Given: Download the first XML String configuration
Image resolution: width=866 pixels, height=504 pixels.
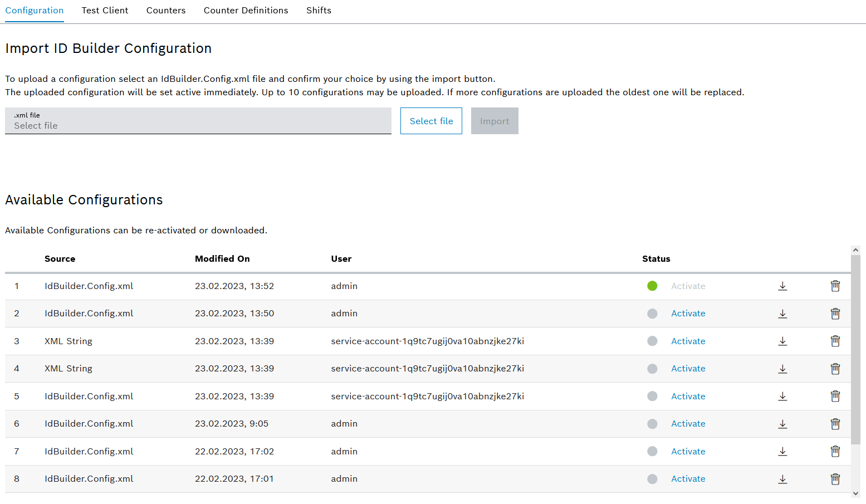Looking at the screenshot, I should [782, 341].
